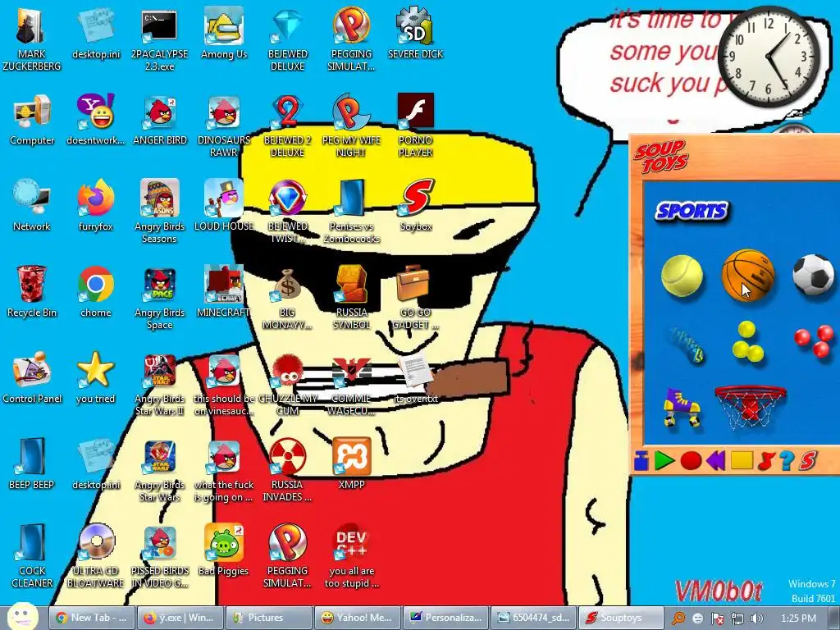Click the green play arrow in Souptoys toolbar
This screenshot has width=840, height=630.
coord(664,461)
